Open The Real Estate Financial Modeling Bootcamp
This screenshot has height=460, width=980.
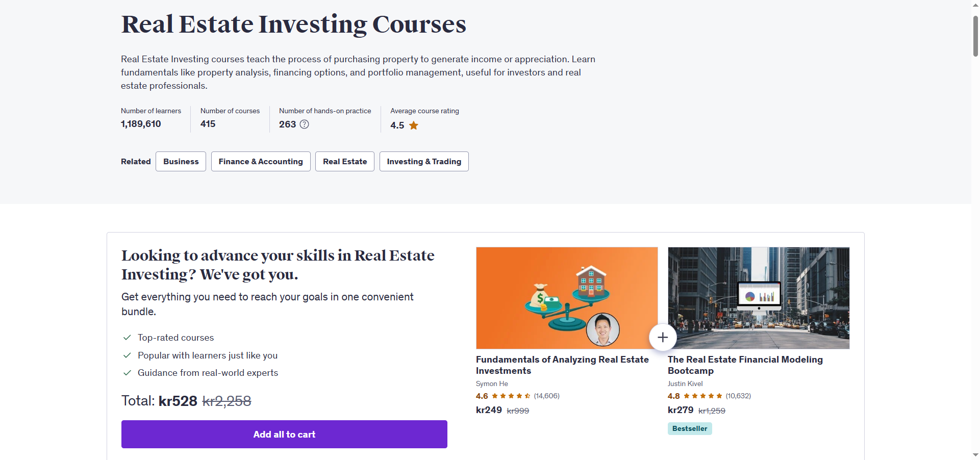[745, 365]
